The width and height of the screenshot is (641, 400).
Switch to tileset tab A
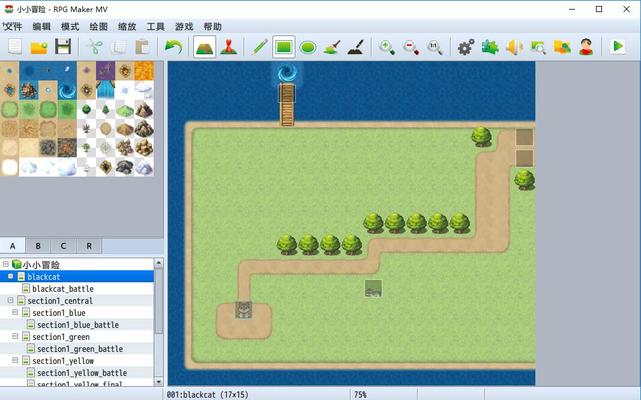(13, 246)
